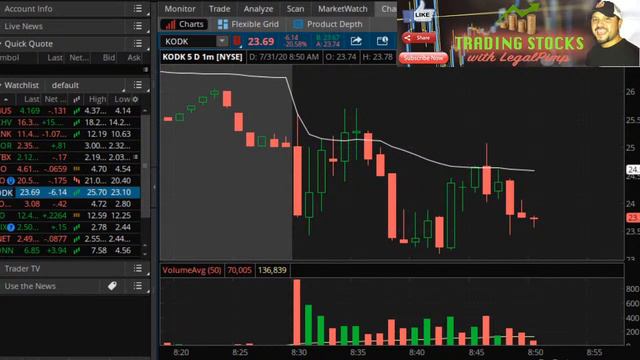
Task: Click the trend icon in the 4.169 watchlist row
Action: [x=77, y=111]
